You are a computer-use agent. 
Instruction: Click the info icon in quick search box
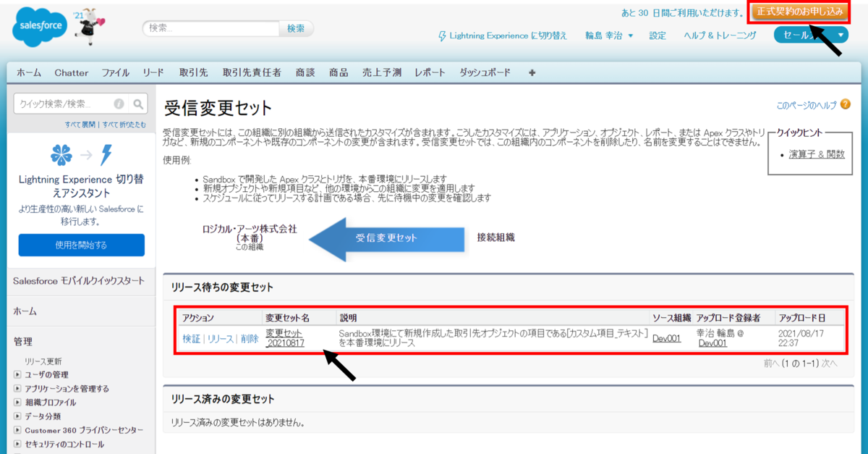[119, 104]
